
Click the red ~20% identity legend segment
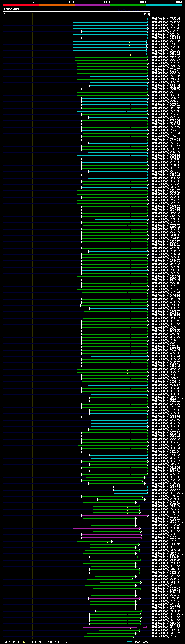coord(21,5)
